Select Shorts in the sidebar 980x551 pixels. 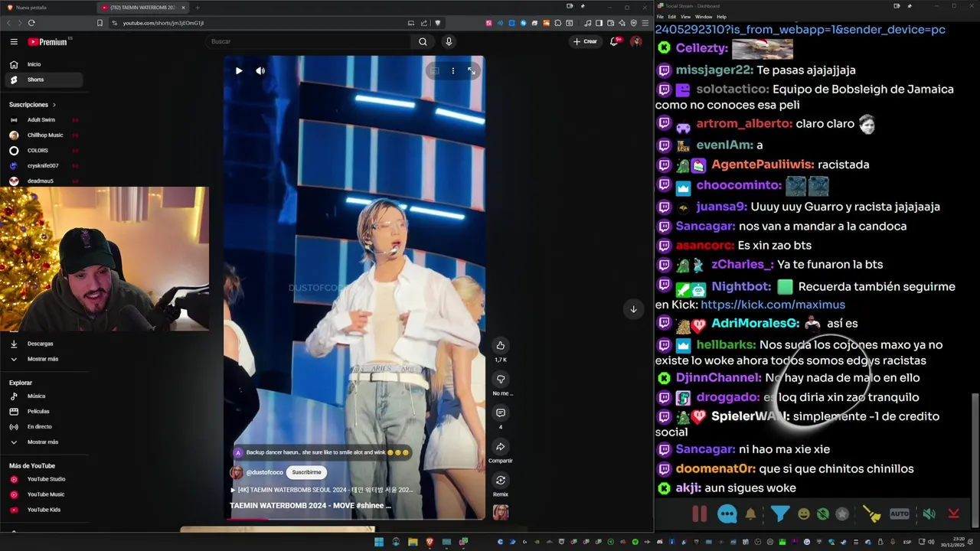tap(43, 80)
